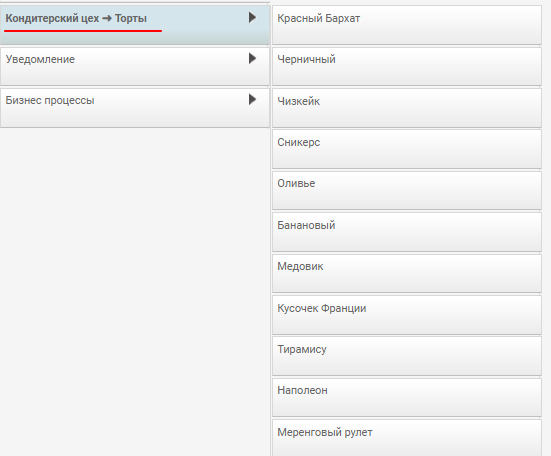Open the Бизнес процессы menu item

click(135, 108)
